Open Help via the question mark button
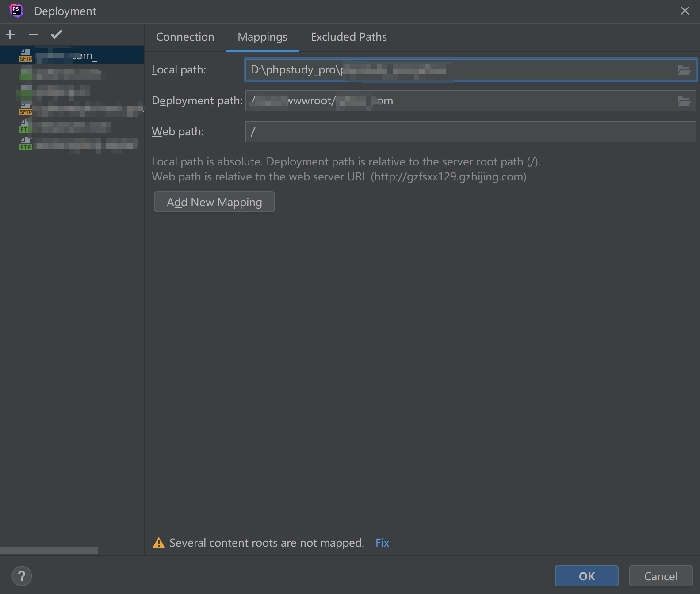 pyautogui.click(x=22, y=576)
